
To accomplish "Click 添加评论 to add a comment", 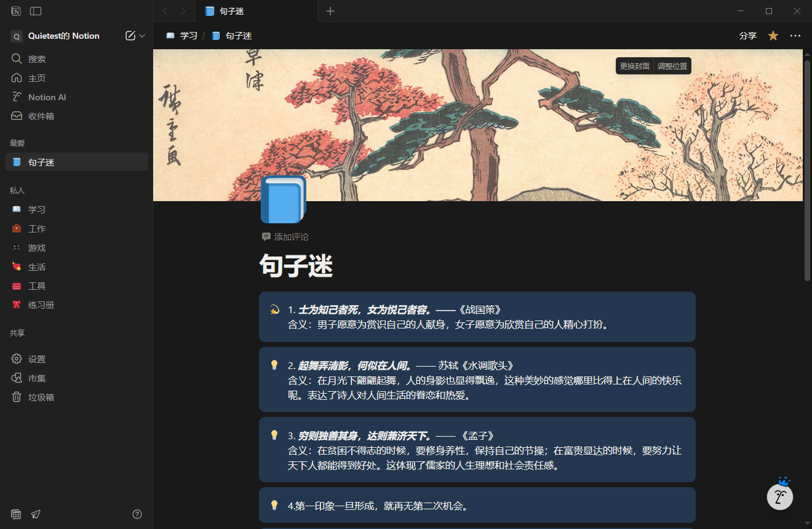I will (290, 237).
